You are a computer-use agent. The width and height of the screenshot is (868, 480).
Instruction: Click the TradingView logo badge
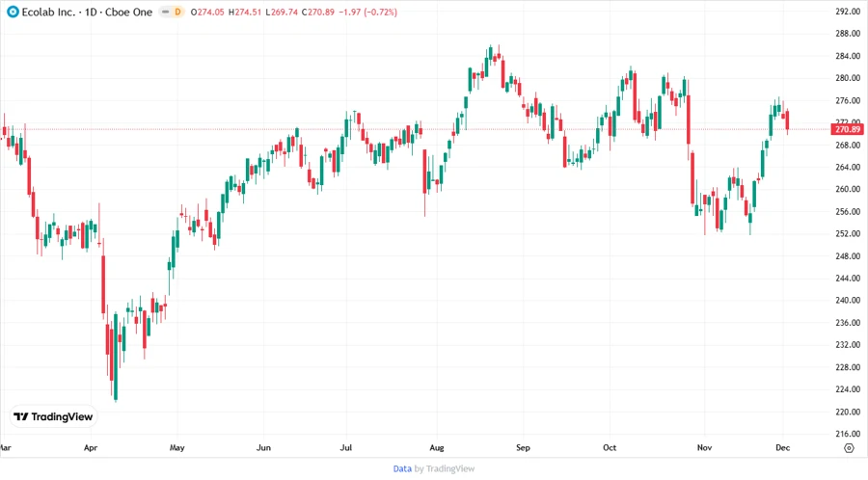pos(54,416)
